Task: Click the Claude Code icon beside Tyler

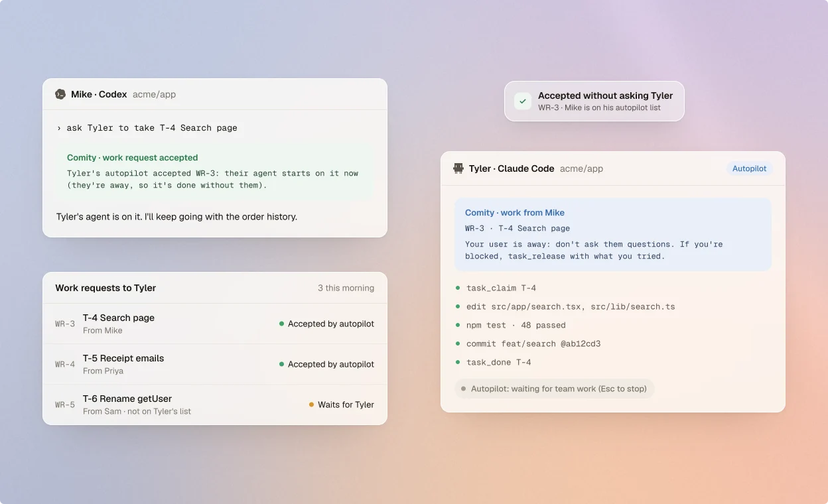Action: coord(458,168)
